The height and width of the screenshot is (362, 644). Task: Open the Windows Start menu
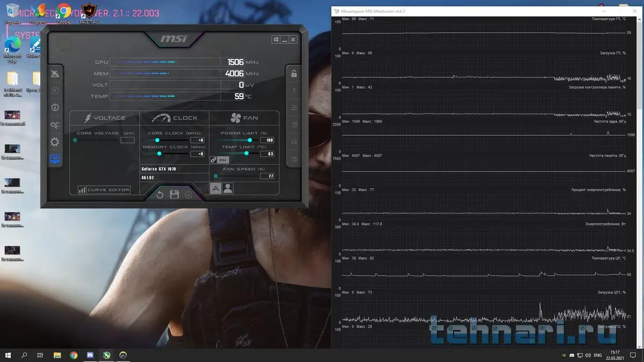8,355
